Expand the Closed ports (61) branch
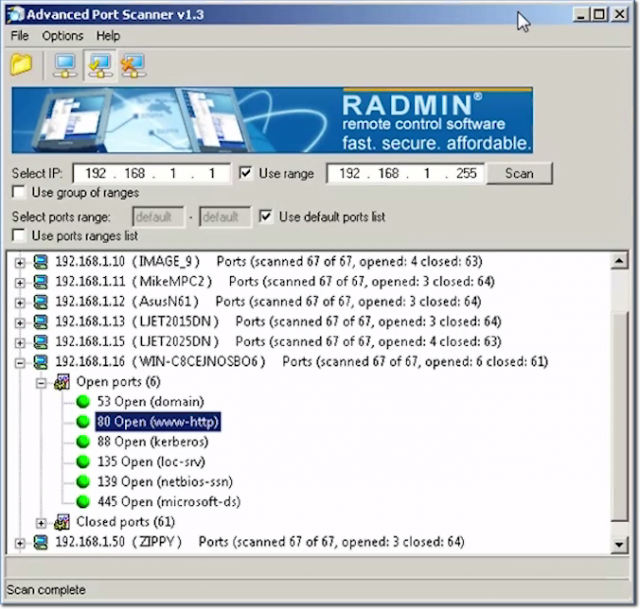The height and width of the screenshot is (609, 640). pos(41,523)
